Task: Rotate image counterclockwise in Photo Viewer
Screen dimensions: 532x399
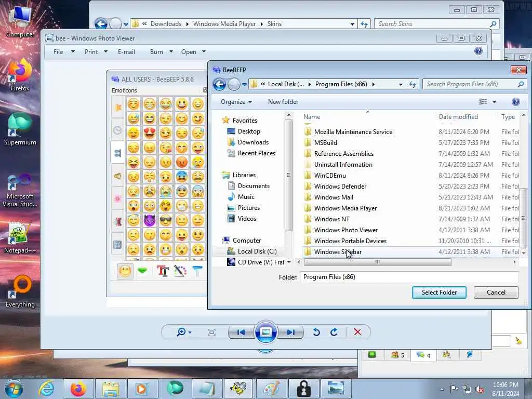Action: coord(316,332)
